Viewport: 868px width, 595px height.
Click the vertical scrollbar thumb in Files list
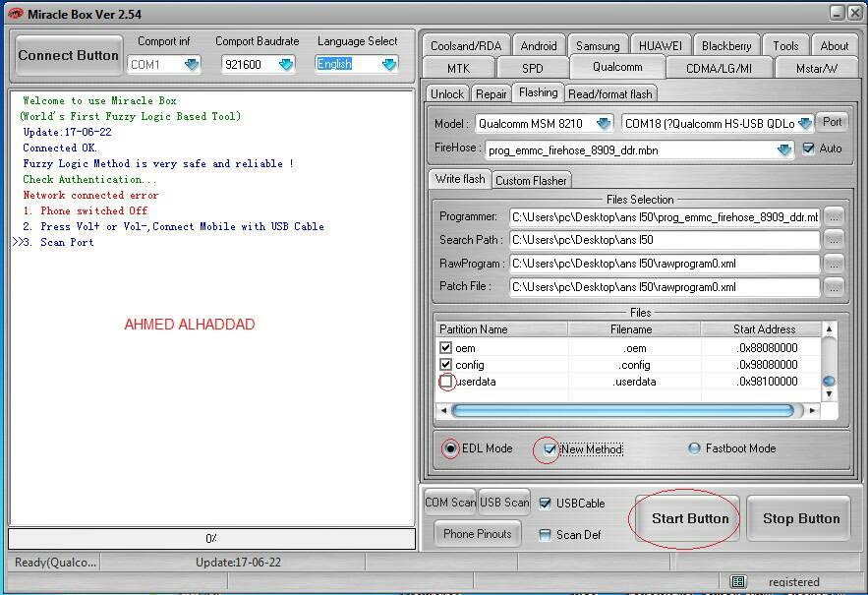point(829,382)
